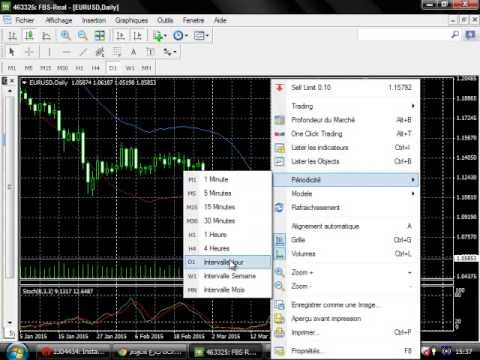Open the Aide menu
This screenshot has height=360, width=480.
220,20
